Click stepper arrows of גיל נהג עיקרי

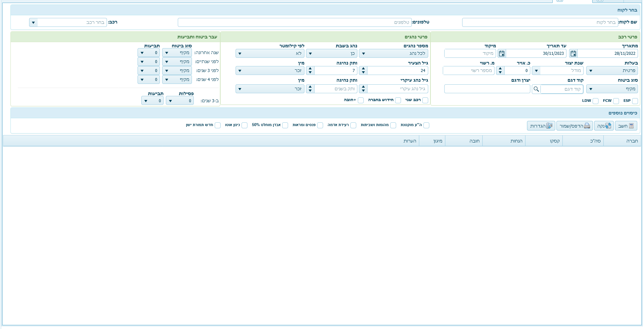point(363,89)
